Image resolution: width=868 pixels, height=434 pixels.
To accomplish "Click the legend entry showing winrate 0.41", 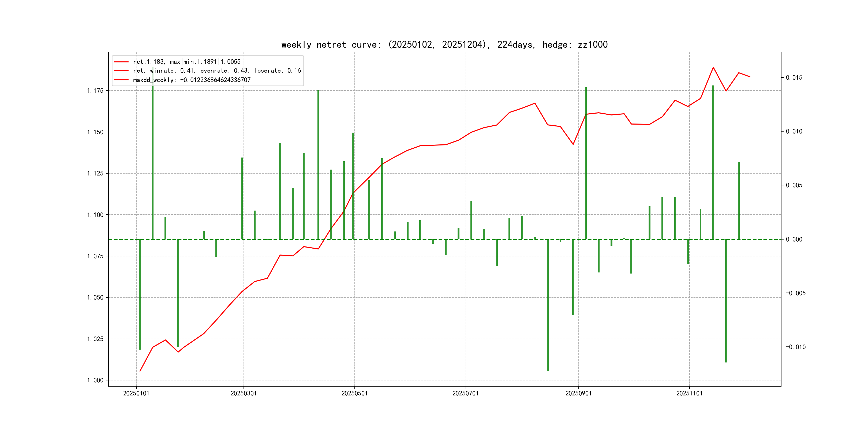I will click(217, 71).
